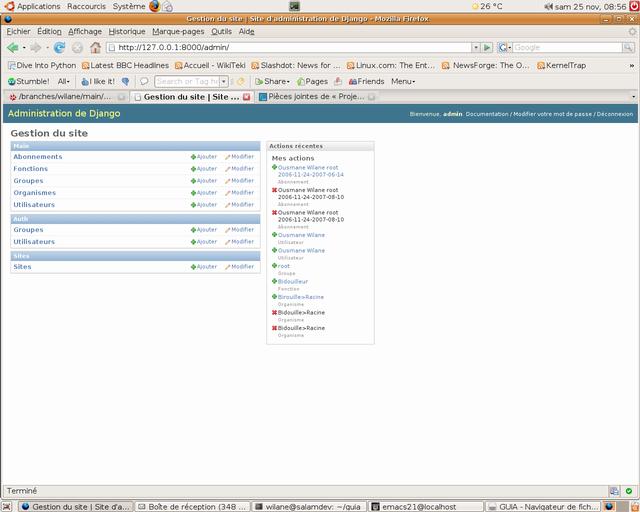Click the stop loading icon

(77, 48)
